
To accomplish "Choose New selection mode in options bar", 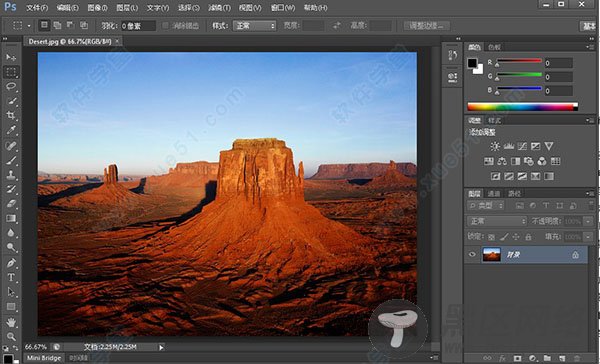I will (44, 25).
